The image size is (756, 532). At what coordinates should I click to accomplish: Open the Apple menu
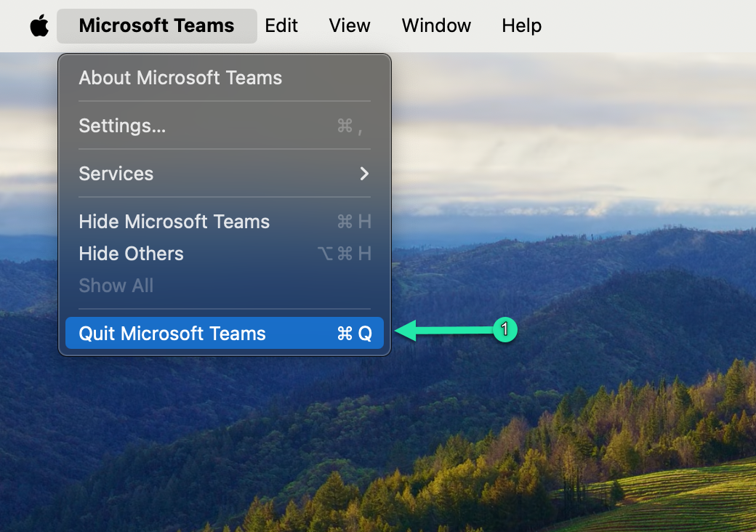click(x=39, y=25)
